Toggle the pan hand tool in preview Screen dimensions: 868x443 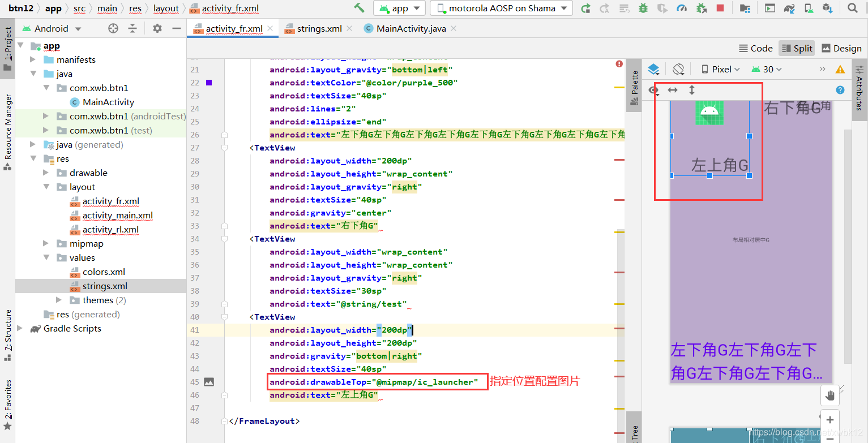click(x=830, y=395)
